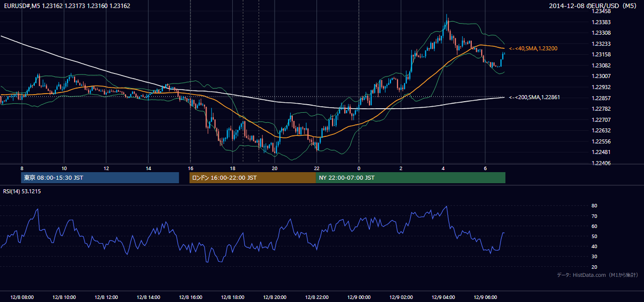Click hour mark 0 on the price chart axis
The width and height of the screenshot is (644, 302).
[x=359, y=168]
